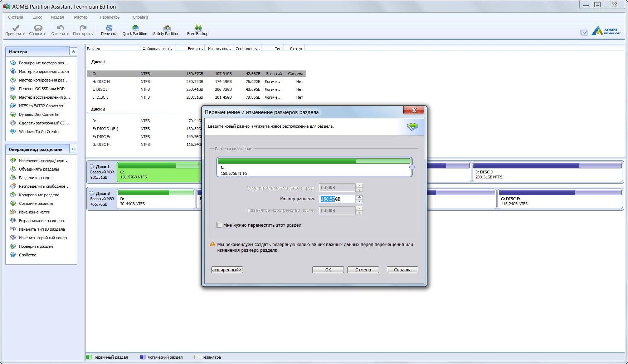Open Перенос ОС SSD или HDD wizard
This screenshot has height=364, width=628.
(38, 89)
